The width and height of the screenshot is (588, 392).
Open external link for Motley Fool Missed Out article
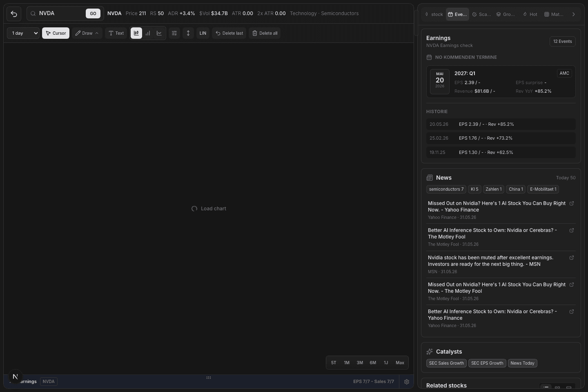pos(572,285)
